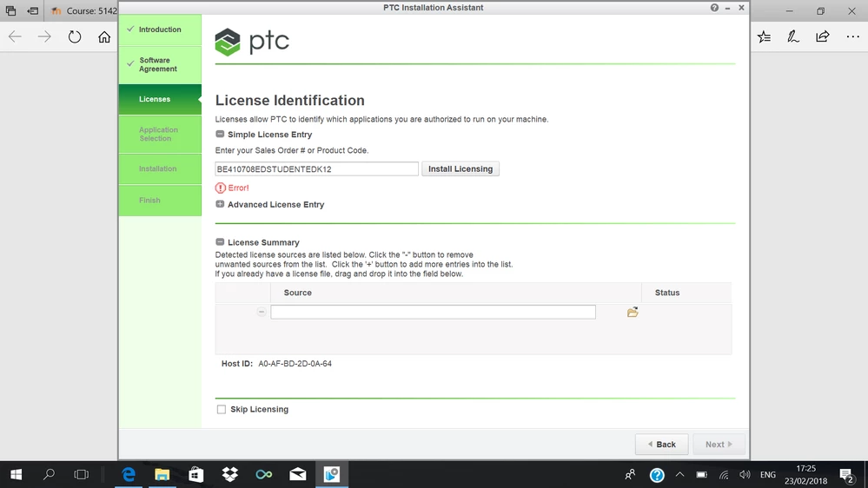The height and width of the screenshot is (488, 868).
Task: Select the Installation step
Action: [x=160, y=168]
